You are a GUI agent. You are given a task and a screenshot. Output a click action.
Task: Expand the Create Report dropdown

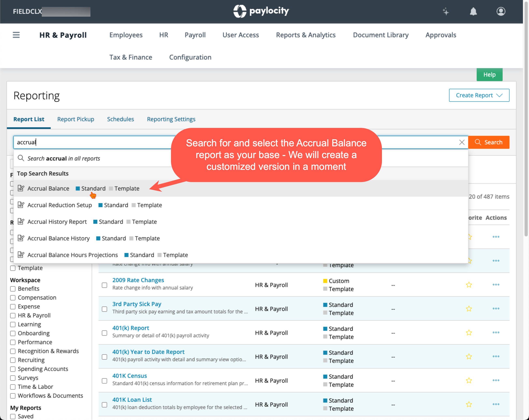[x=479, y=95]
